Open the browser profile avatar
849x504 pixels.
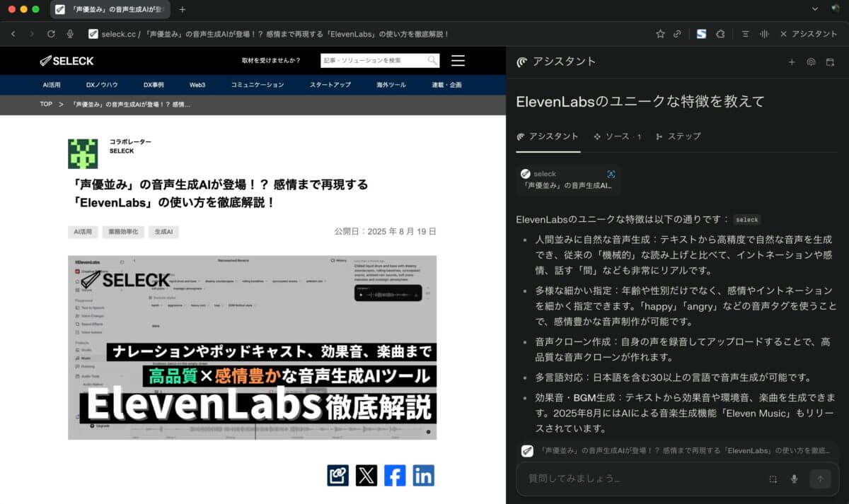tap(835, 9)
